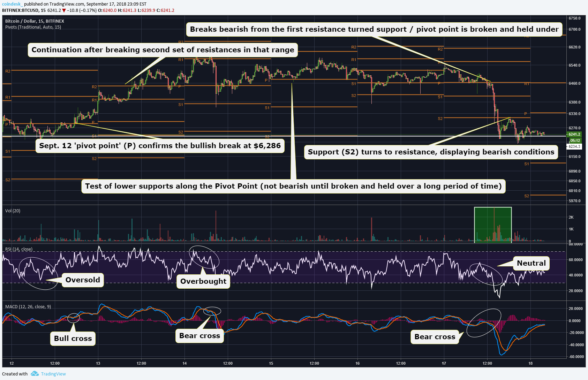588x380 pixels.
Task: Click the date label 13 on time axis
Action: point(98,363)
